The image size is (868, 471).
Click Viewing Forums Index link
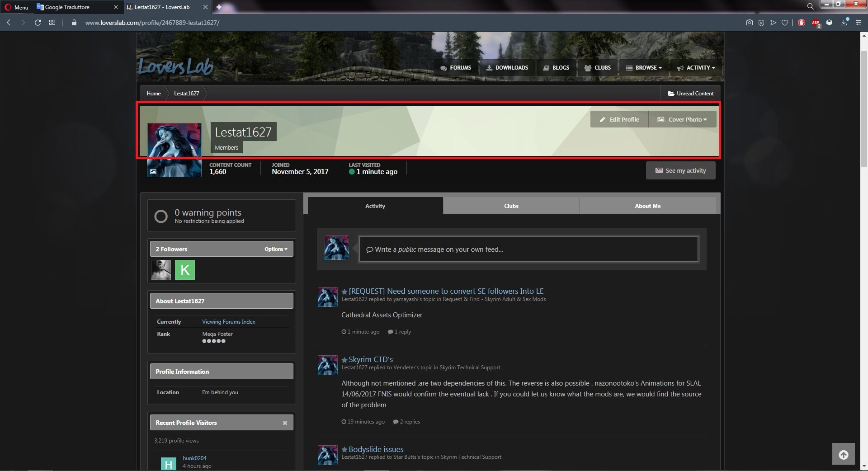click(x=229, y=322)
